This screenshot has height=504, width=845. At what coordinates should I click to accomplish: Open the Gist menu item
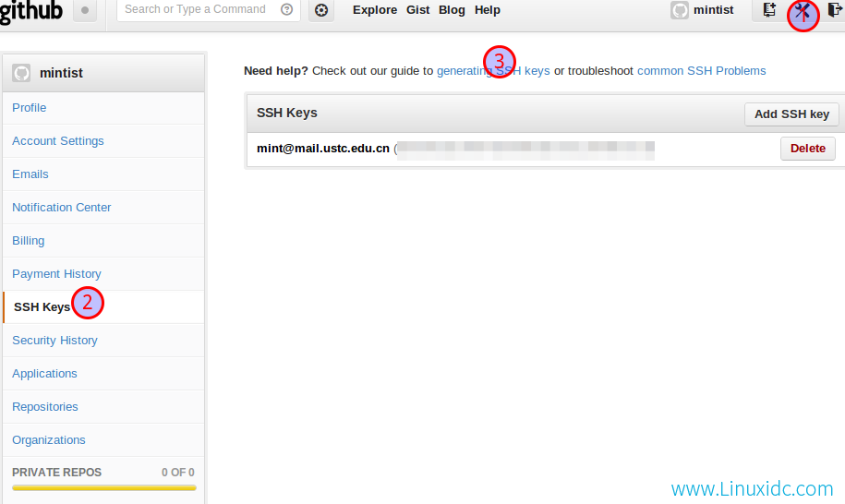[417, 9]
